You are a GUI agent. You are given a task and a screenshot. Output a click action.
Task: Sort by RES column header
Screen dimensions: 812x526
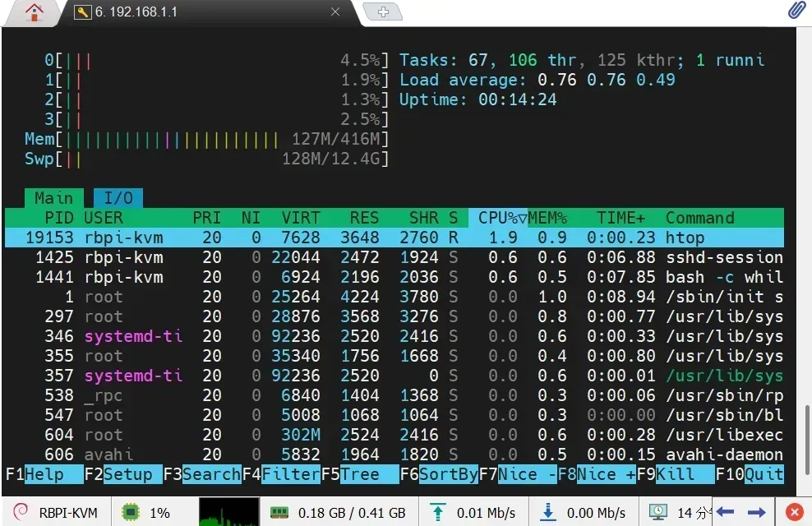pos(365,218)
